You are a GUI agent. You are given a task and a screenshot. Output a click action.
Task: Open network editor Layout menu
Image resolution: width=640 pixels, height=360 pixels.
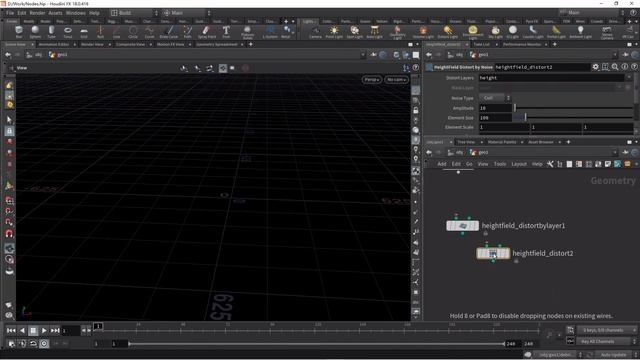coord(519,164)
